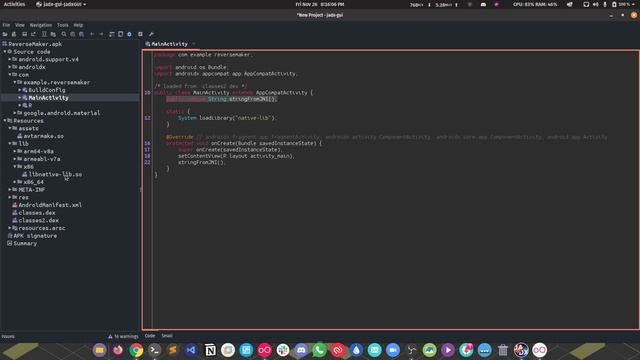
Task: Toggle the deobfuscation toolbar icon
Action: (x=111, y=34)
